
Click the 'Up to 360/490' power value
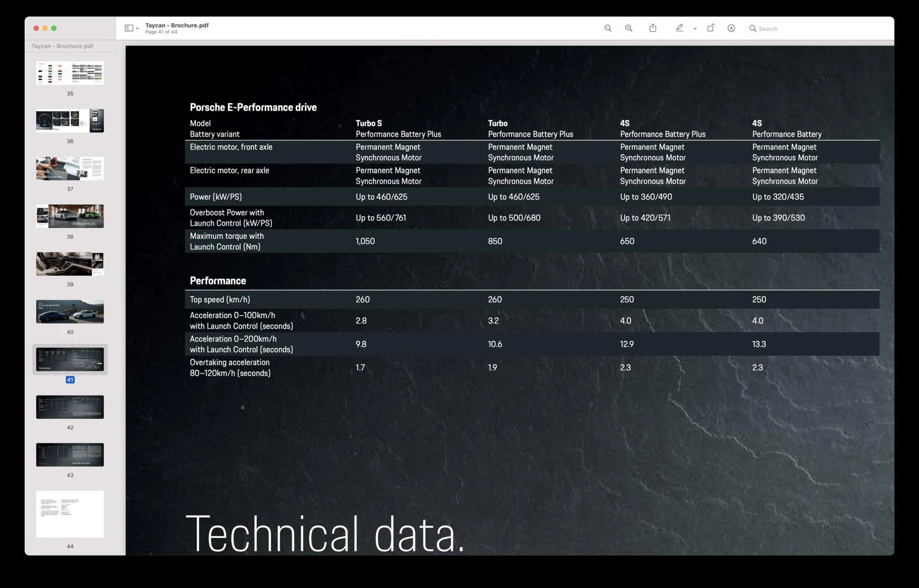click(646, 197)
